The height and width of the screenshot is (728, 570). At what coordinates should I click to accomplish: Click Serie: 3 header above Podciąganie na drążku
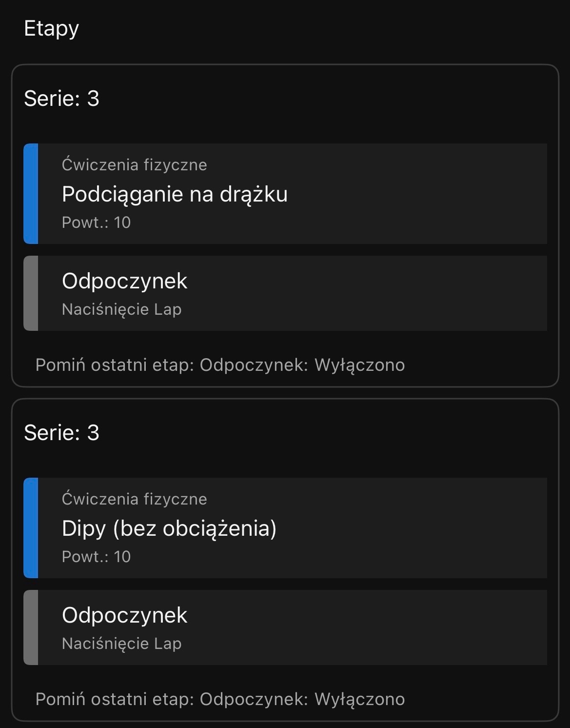[61, 99]
